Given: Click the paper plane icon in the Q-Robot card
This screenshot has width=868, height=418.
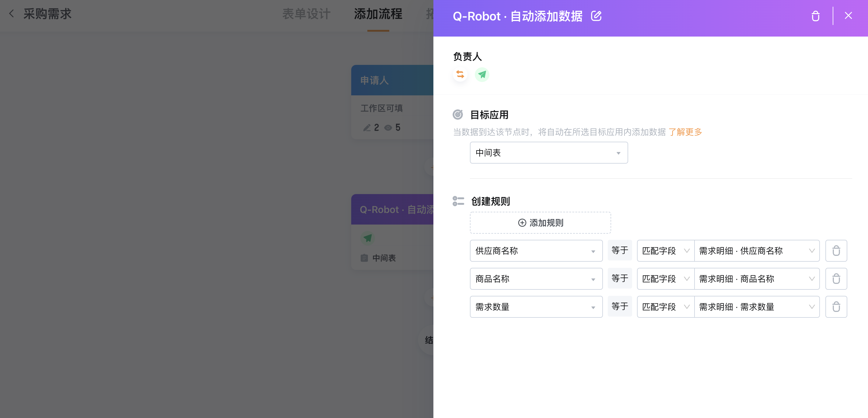Looking at the screenshot, I should [x=368, y=238].
